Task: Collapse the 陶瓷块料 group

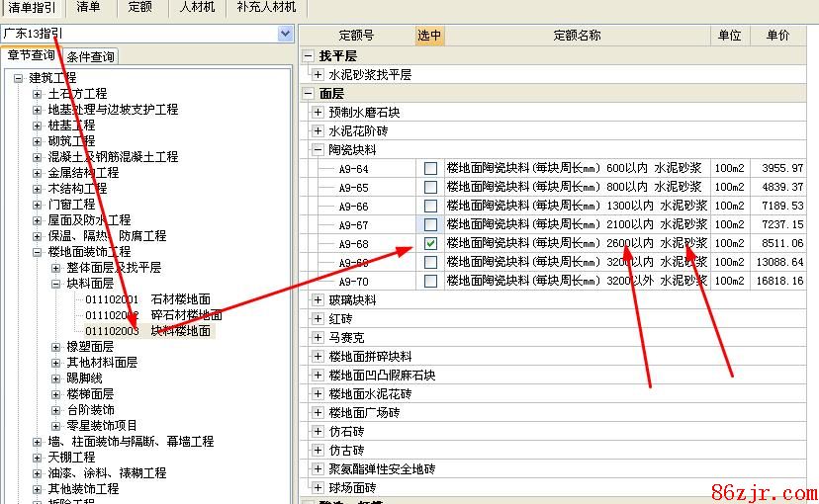Action: coord(318,150)
